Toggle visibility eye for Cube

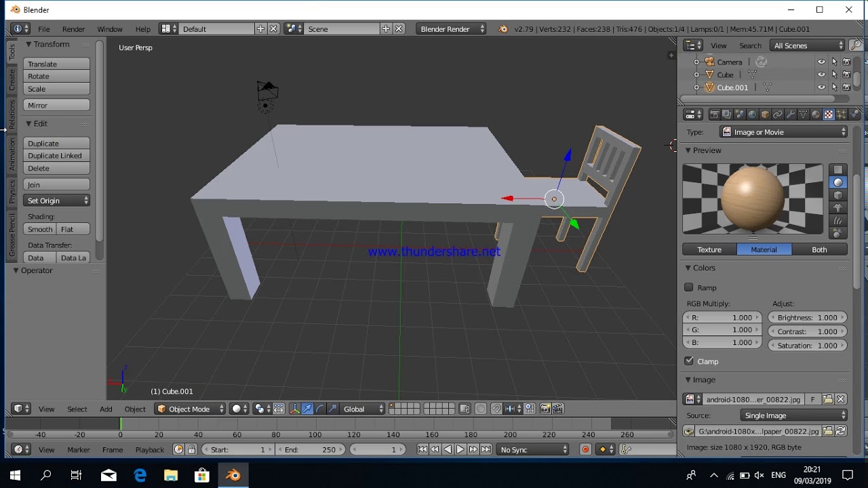coord(821,75)
